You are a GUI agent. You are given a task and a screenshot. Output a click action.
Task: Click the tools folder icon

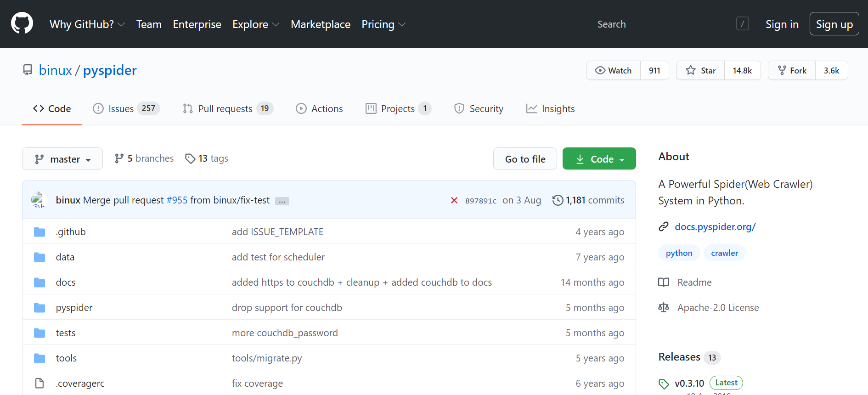click(39, 358)
